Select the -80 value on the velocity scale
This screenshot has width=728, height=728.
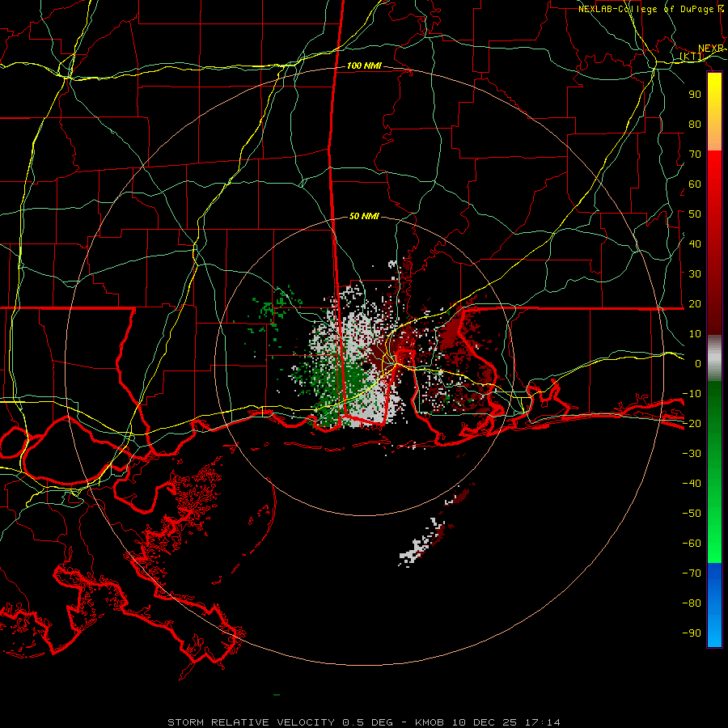point(692,603)
